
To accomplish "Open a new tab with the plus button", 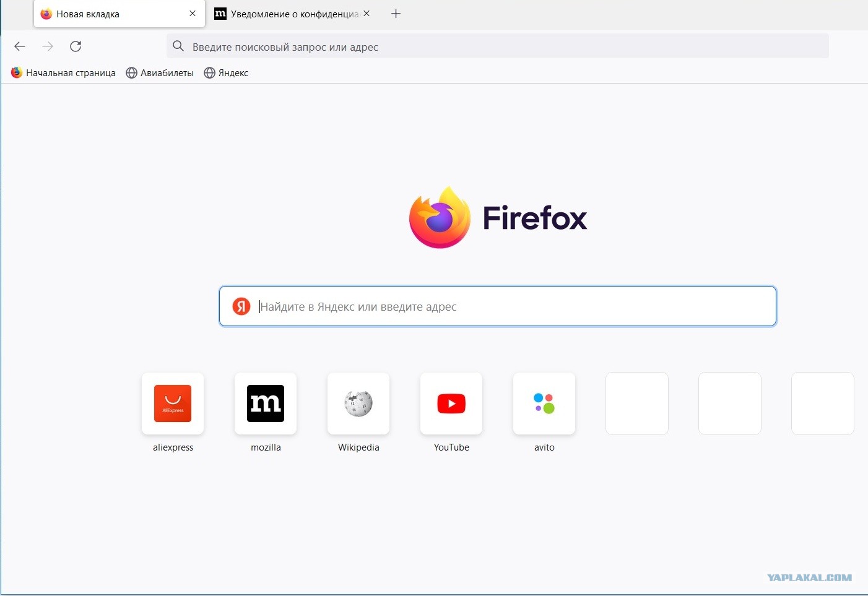I will coord(396,14).
